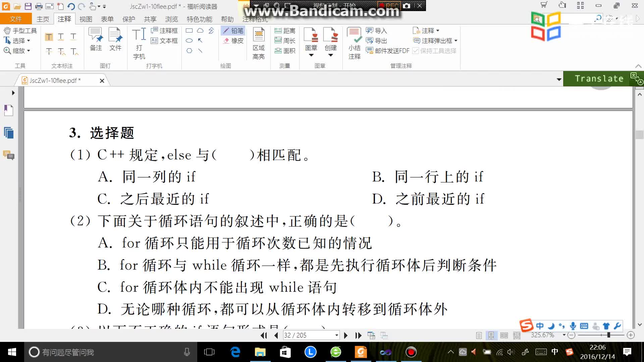Select the replace text markup tool
This screenshot has height=362, width=644.
coord(61,51)
